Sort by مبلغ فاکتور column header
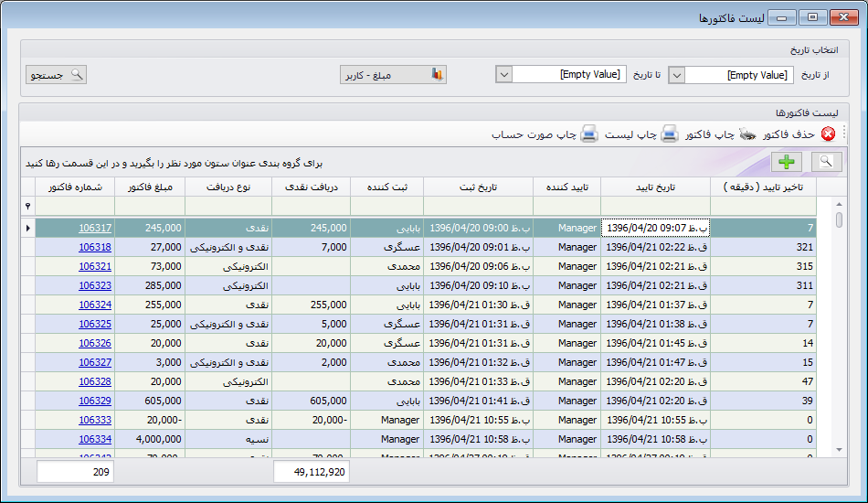 (x=150, y=187)
